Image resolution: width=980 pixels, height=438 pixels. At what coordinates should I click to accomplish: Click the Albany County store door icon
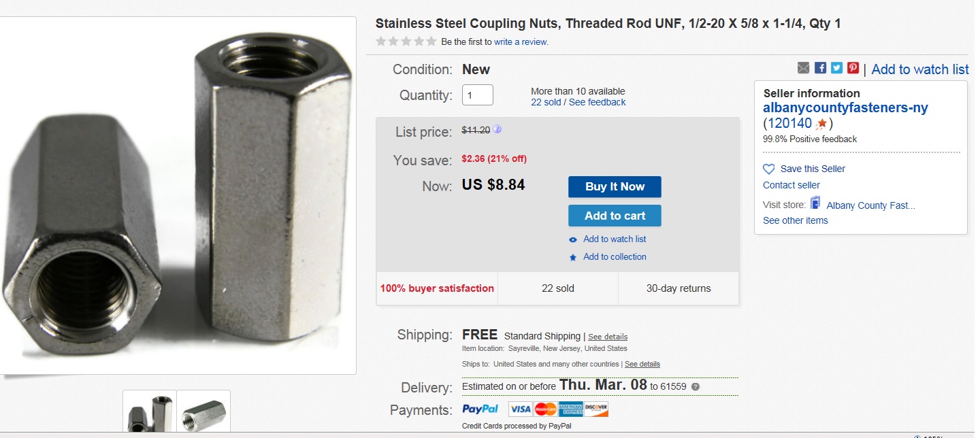(x=815, y=203)
